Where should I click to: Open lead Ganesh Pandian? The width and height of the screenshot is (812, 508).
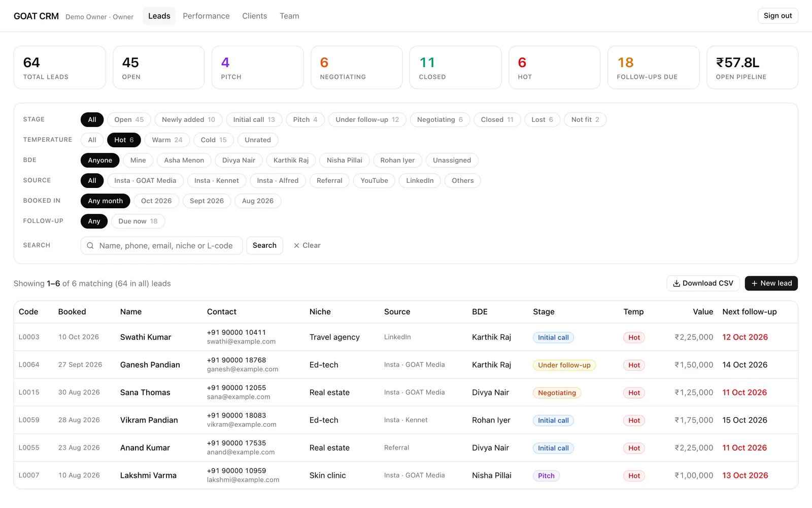(x=150, y=365)
